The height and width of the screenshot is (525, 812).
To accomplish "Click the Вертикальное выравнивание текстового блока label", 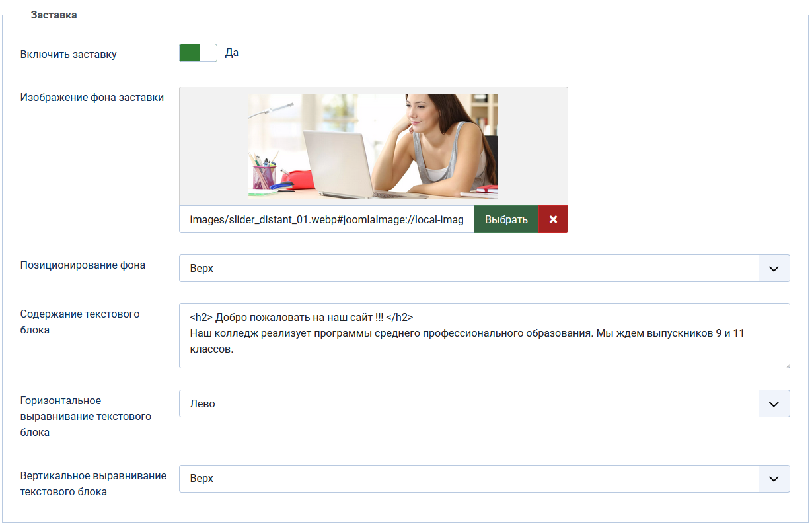I will point(93,483).
